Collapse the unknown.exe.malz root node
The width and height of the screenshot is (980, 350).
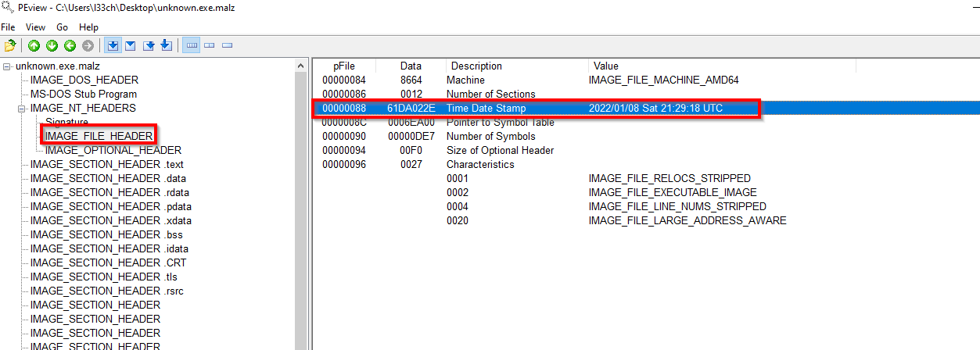tap(7, 66)
